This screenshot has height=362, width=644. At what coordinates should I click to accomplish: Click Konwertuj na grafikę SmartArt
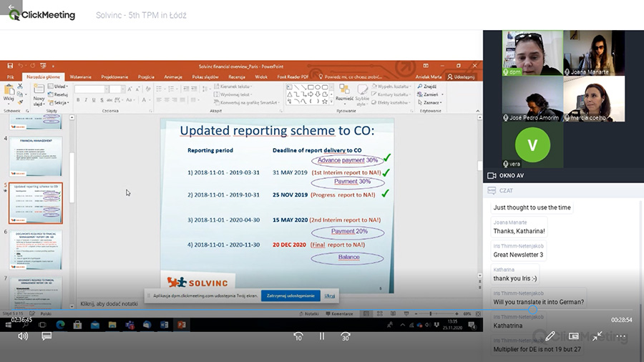[246, 102]
